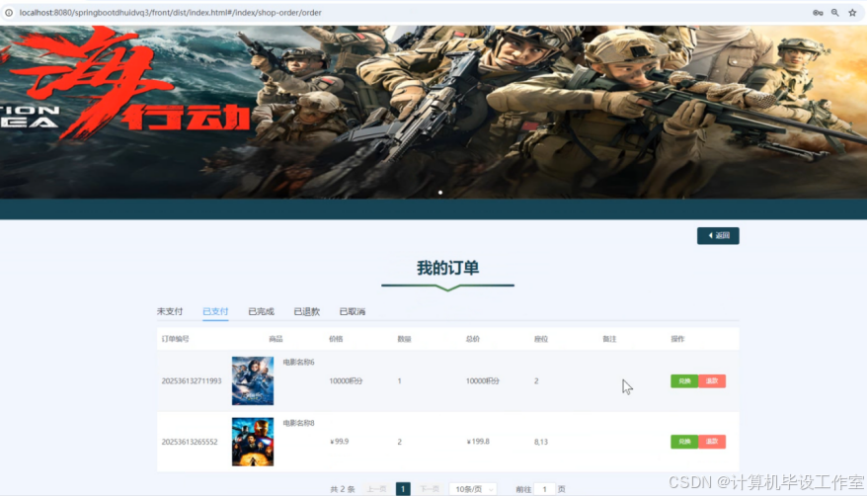Click the 前往 page number input
Viewport: 868px width, 497px height.
pyautogui.click(x=545, y=489)
